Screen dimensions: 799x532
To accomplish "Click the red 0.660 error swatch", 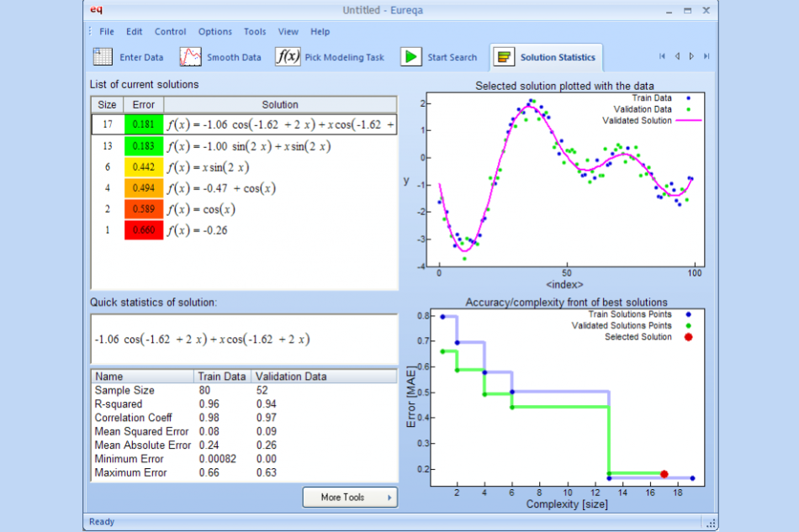I will [144, 230].
